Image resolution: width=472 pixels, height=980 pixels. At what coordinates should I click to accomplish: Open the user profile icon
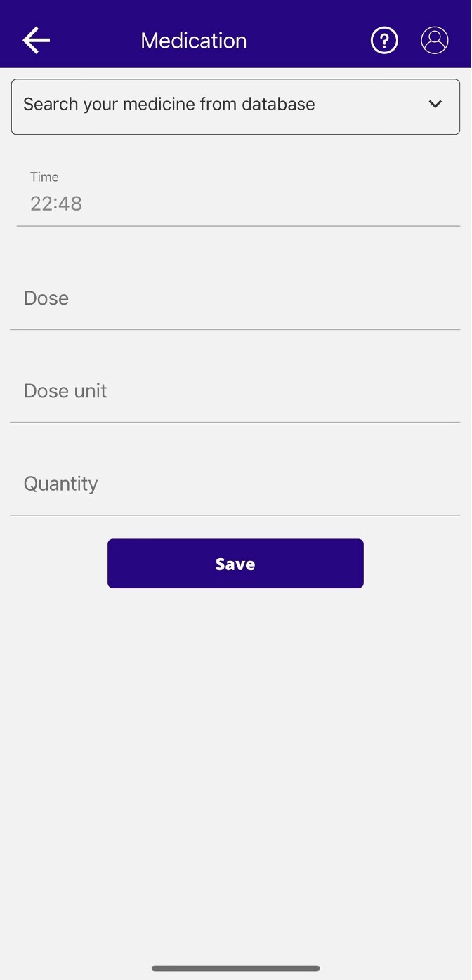point(435,41)
